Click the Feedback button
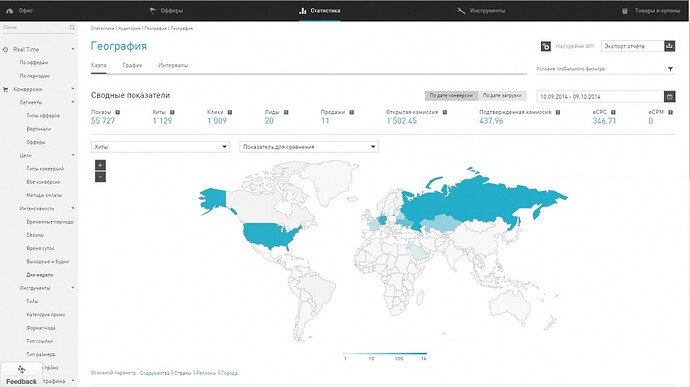The height and width of the screenshot is (387, 690). click(x=21, y=375)
